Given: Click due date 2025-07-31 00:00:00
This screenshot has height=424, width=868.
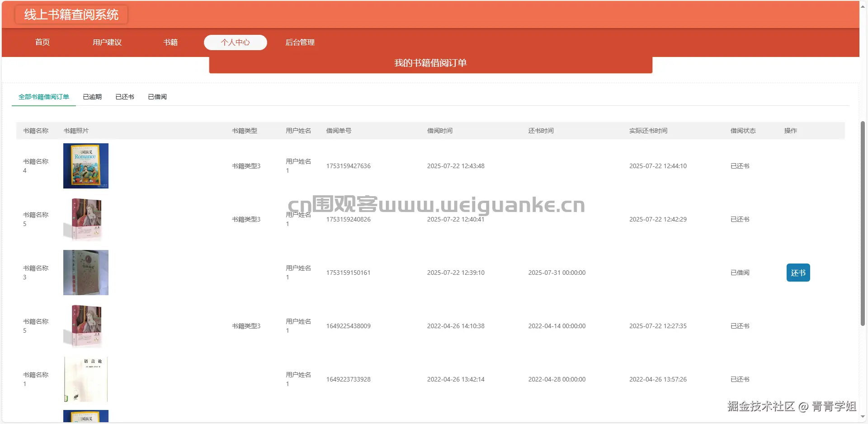Looking at the screenshot, I should pyautogui.click(x=557, y=273).
